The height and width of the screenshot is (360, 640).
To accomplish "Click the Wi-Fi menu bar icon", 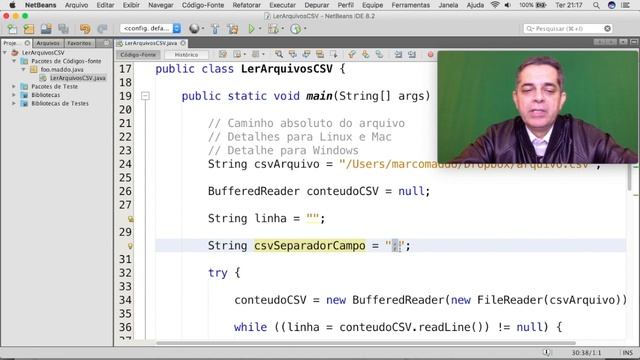I will coord(495,5).
